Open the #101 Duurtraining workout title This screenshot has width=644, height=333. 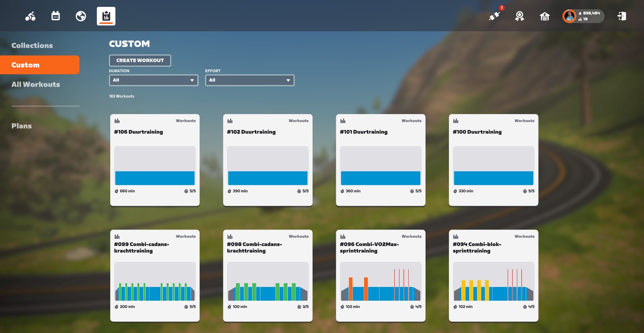[x=364, y=132]
